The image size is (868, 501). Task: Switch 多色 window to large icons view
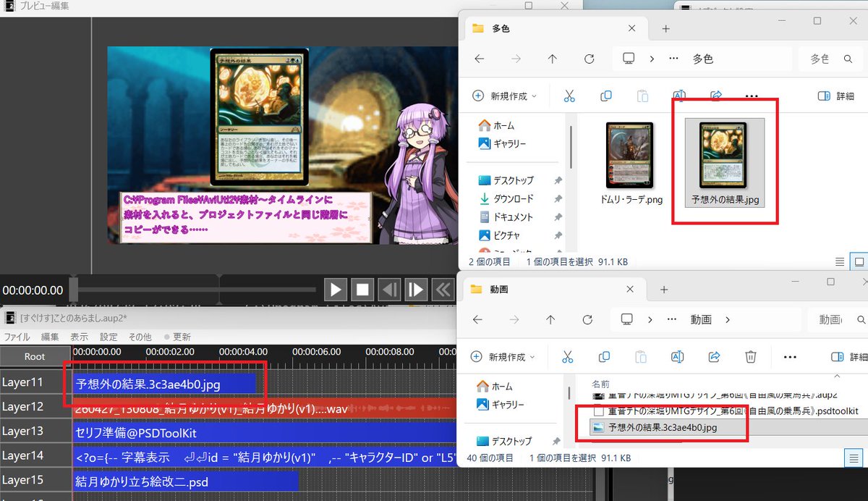860,261
